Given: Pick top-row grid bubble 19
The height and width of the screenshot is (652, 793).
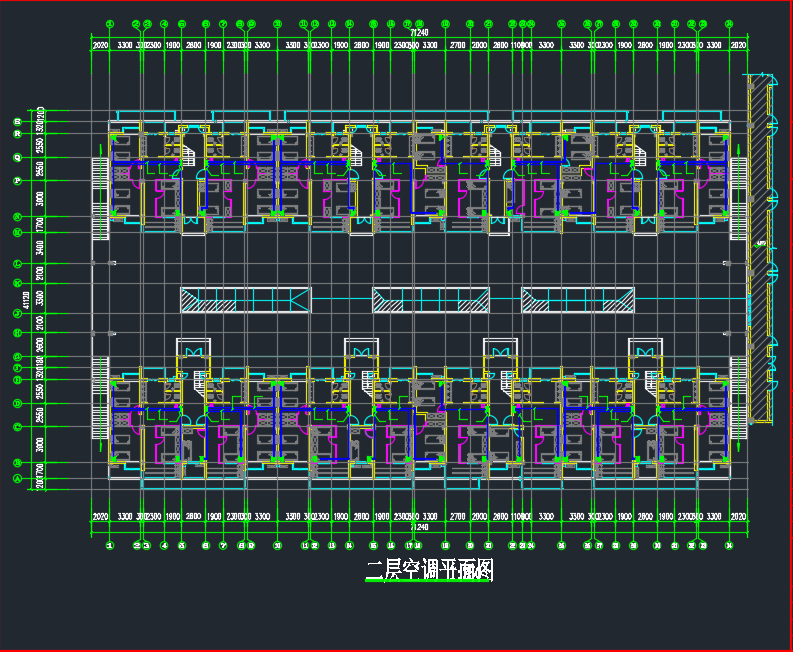Looking at the screenshot, I should pos(445,24).
